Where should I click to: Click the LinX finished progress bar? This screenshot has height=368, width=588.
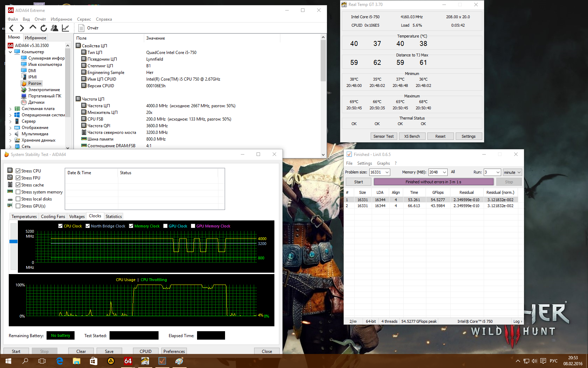[434, 182]
